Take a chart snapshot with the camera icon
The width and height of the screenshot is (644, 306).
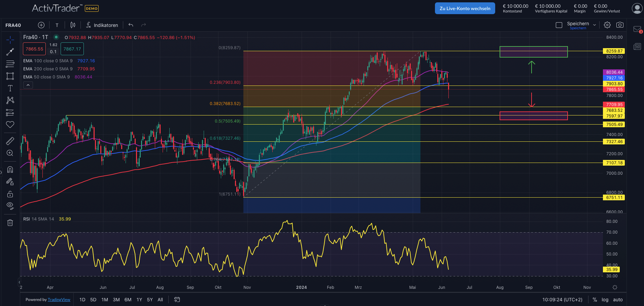tap(620, 25)
